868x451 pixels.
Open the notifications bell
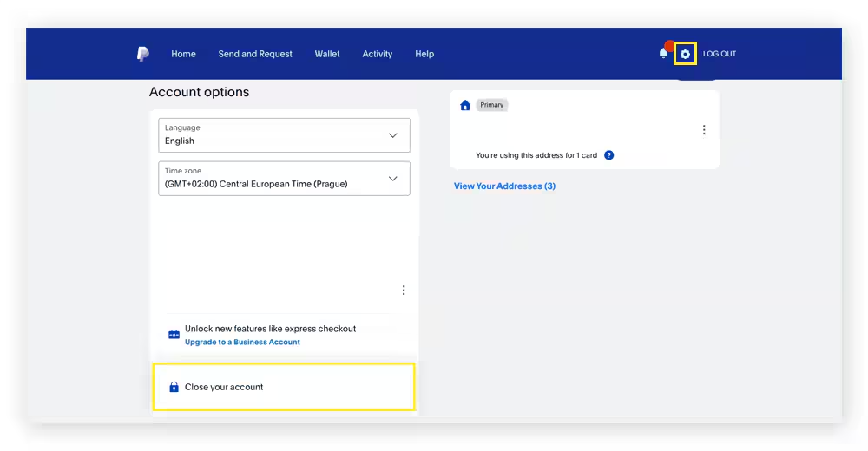tap(663, 53)
